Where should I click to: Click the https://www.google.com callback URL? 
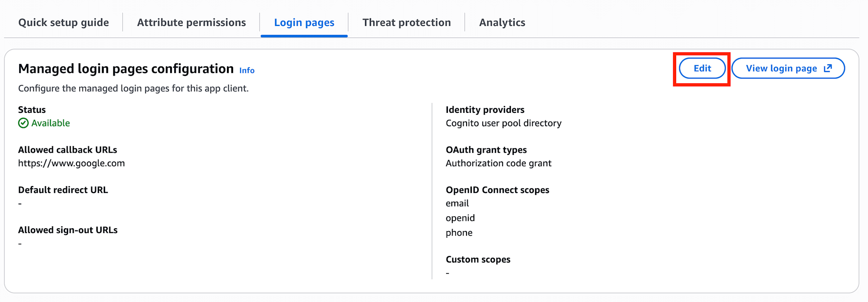[x=72, y=164]
